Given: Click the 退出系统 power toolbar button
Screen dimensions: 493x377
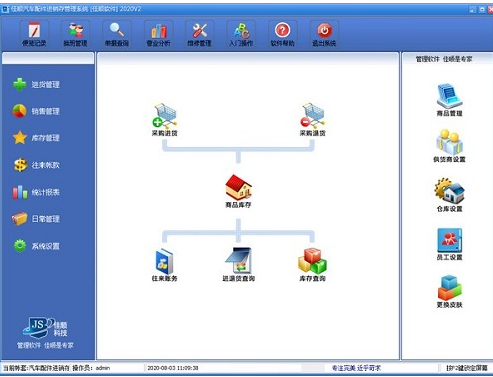Looking at the screenshot, I should click(x=324, y=34).
